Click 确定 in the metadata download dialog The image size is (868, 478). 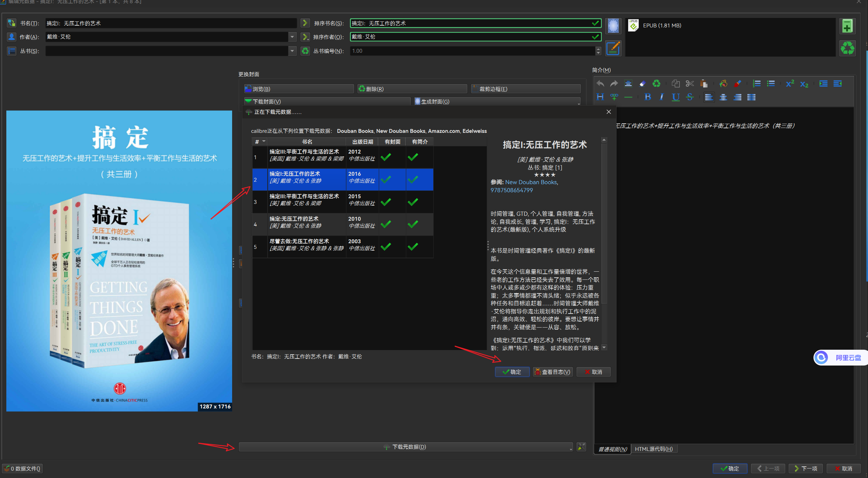click(512, 372)
